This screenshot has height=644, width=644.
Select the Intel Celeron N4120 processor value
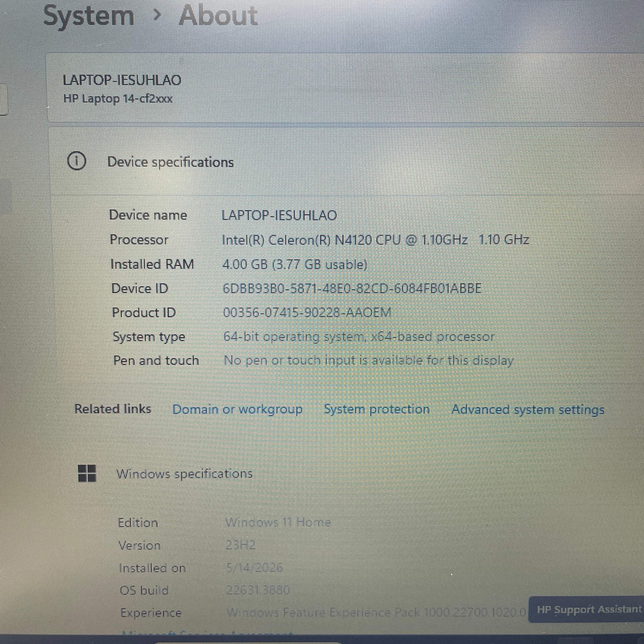(375, 240)
